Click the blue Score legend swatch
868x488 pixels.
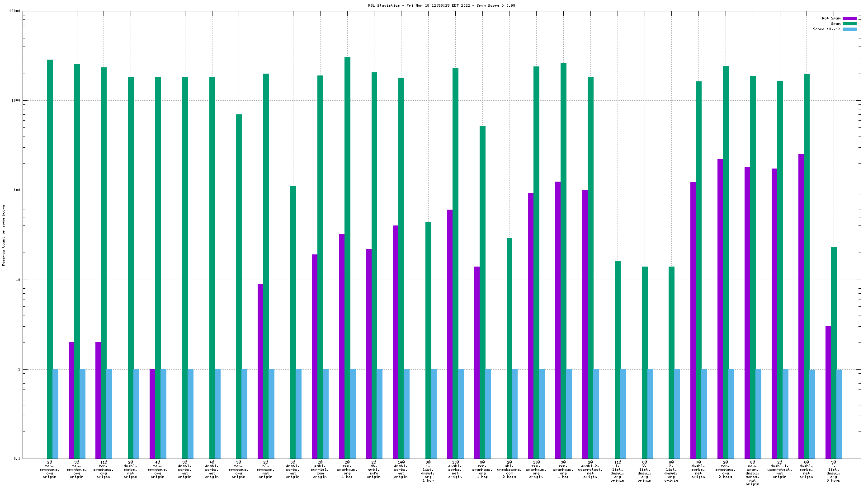(x=849, y=29)
